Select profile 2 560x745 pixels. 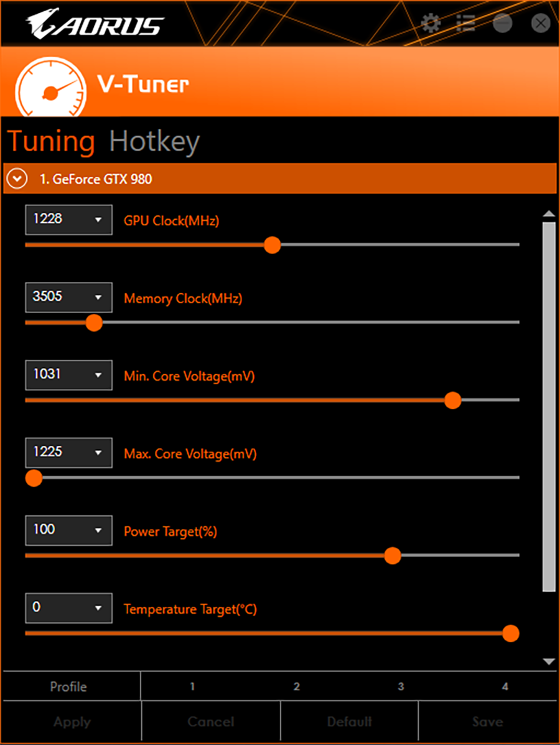point(296,686)
